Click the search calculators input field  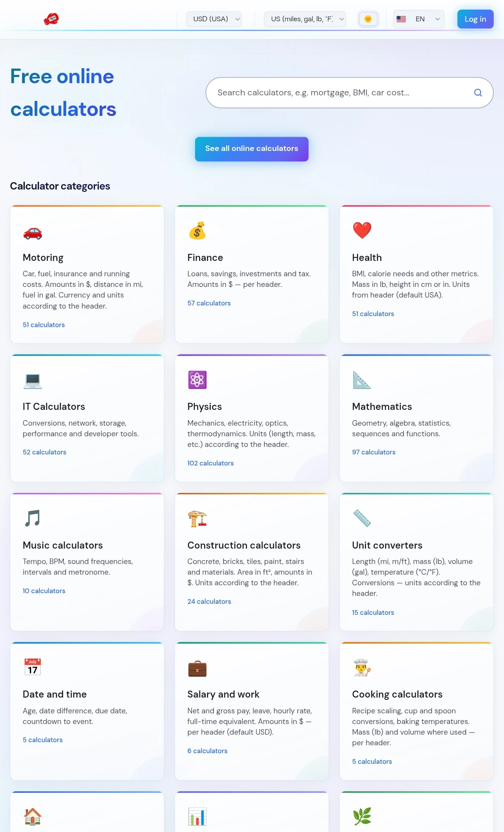pos(350,93)
